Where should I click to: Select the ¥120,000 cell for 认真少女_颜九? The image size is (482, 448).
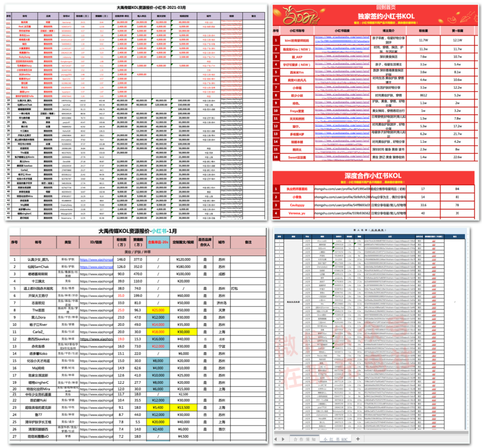(x=183, y=260)
